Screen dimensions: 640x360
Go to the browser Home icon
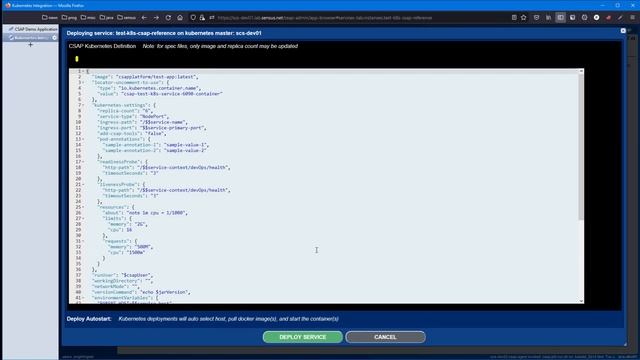click(x=180, y=18)
